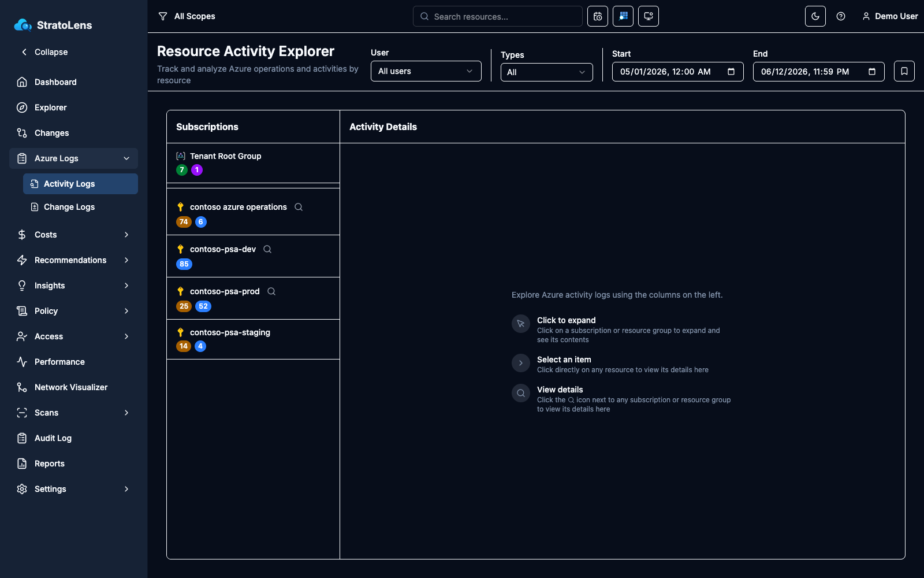Click orange badge 74 on contoso azure operations

click(184, 222)
